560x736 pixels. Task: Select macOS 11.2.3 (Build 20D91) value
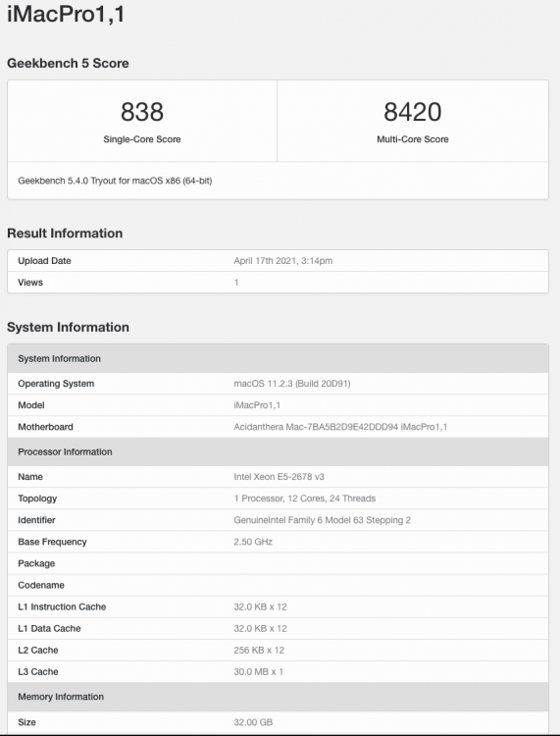pos(292,384)
